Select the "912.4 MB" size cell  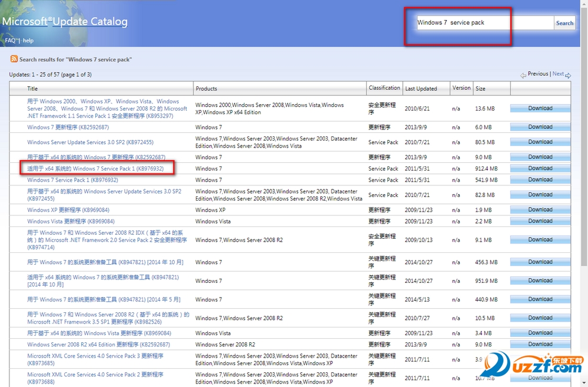486,169
